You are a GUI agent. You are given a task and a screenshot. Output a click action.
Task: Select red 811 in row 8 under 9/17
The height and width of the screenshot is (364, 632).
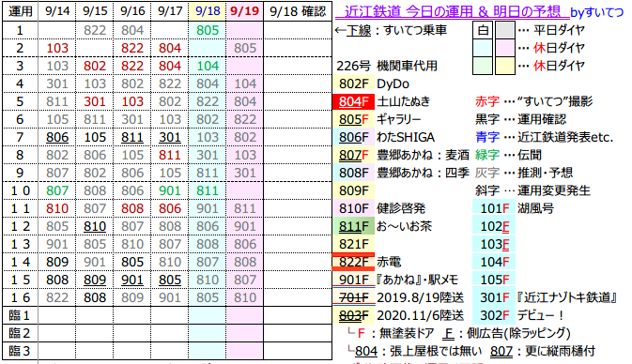point(170,155)
